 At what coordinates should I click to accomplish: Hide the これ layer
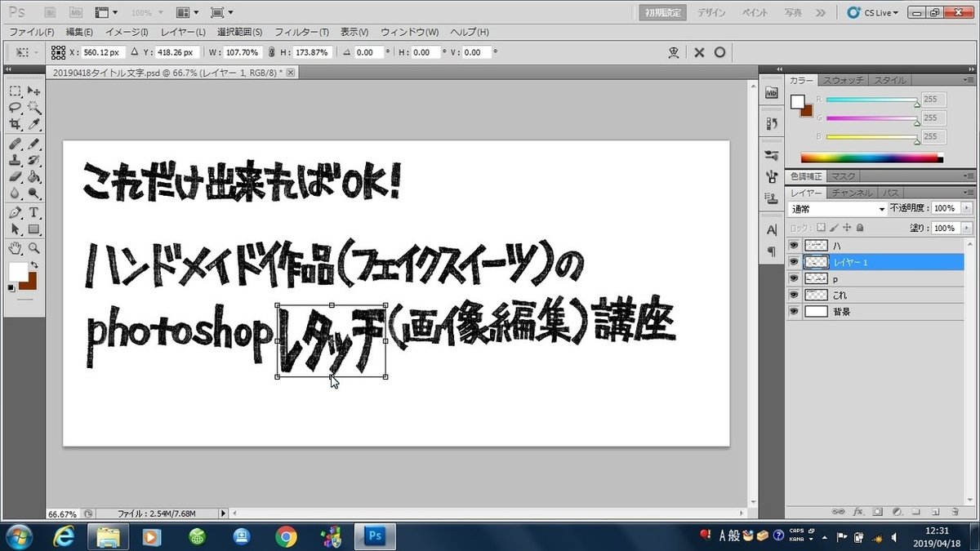point(793,295)
